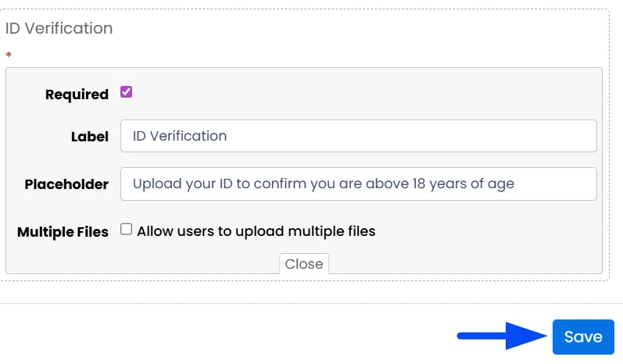Click the bold Label caption
Image resolution: width=623 pixels, height=364 pixels.
90,137
